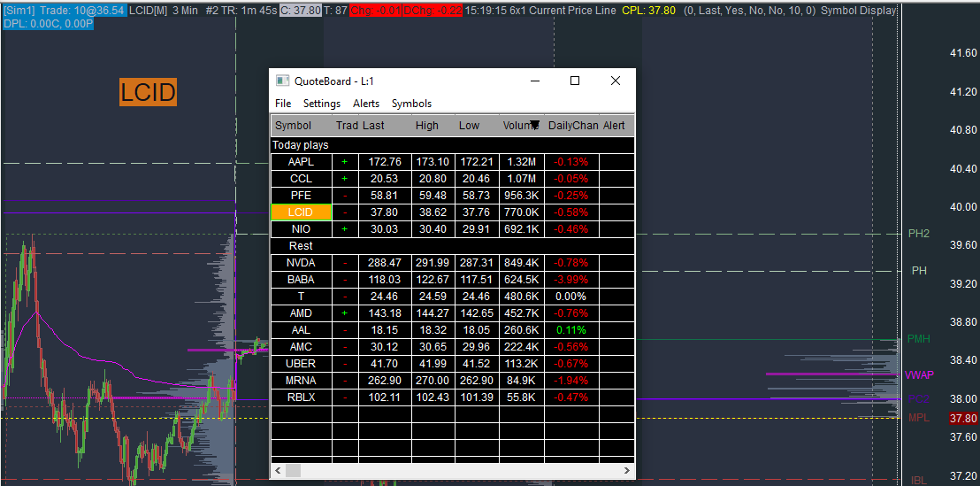
Task: Select the highlighted LCID symbol cell
Action: tap(302, 212)
